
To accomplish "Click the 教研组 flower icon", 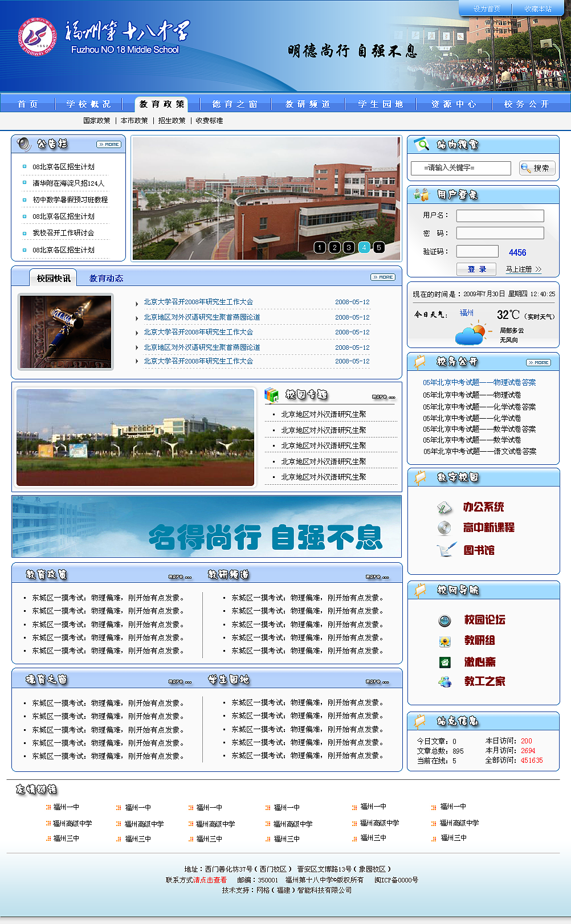I will pyautogui.click(x=445, y=641).
